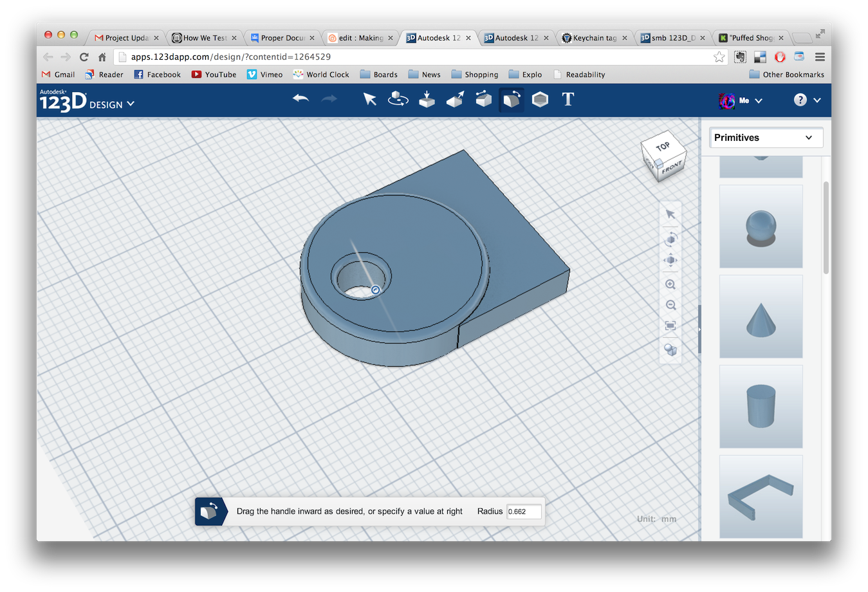Activate the Pan view tool
This screenshot has height=592, width=868.
point(670,261)
